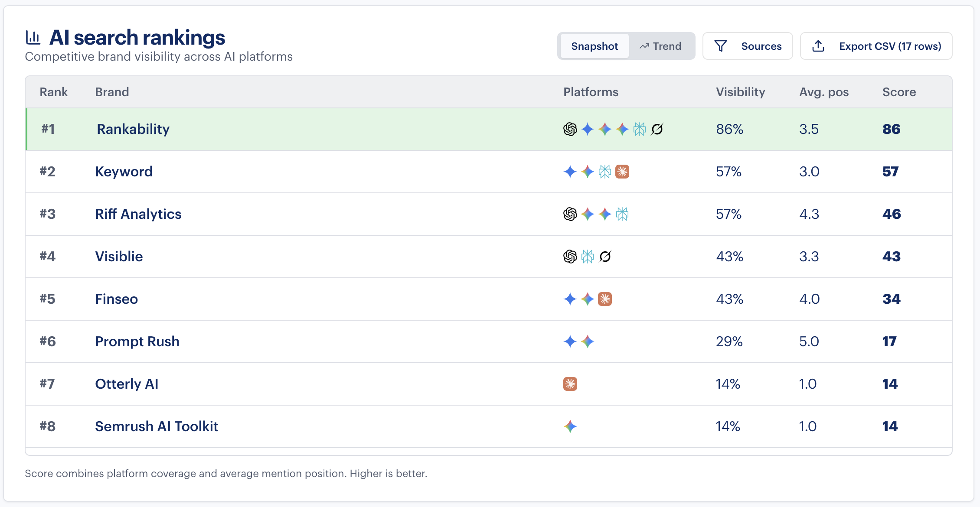980x507 pixels.
Task: Click Otterly AI's 14% visibility
Action: (x=728, y=384)
